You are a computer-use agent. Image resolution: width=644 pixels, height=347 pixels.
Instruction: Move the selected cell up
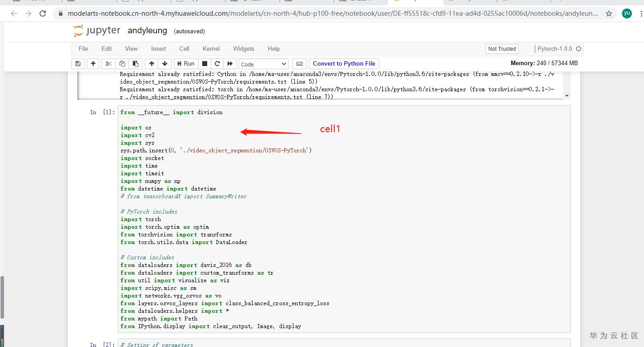tap(151, 64)
